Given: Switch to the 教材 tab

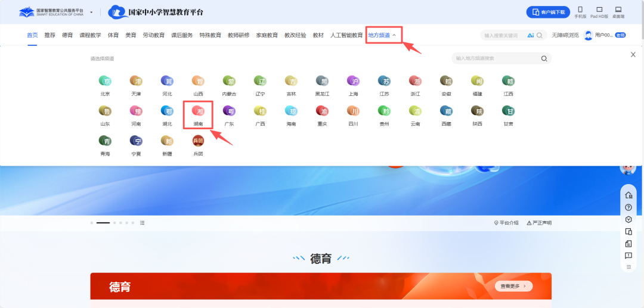Looking at the screenshot, I should point(318,35).
